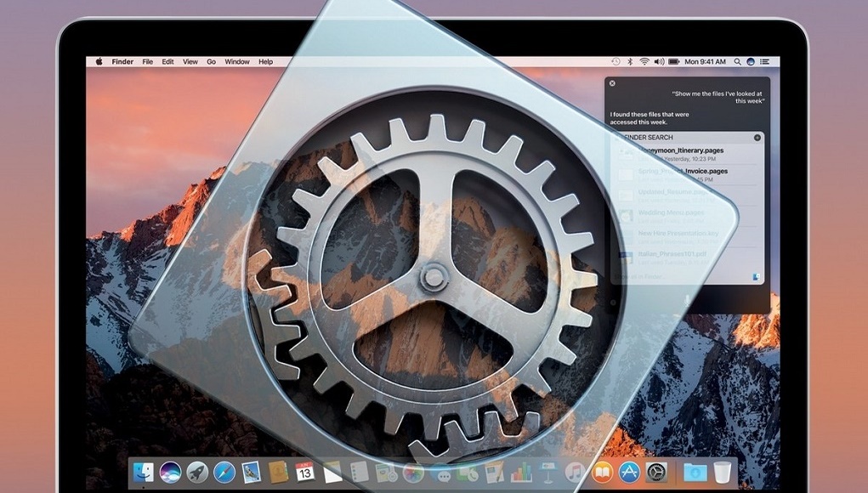Open App Store icon in Dock
868x493 pixels.
pyautogui.click(x=629, y=473)
